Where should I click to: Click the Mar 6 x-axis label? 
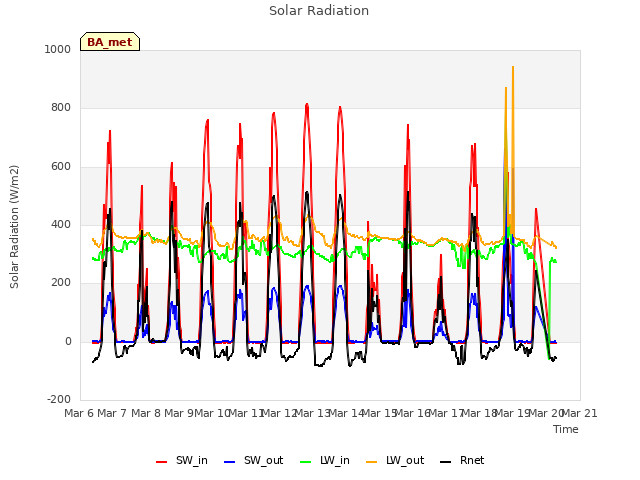[x=79, y=413]
